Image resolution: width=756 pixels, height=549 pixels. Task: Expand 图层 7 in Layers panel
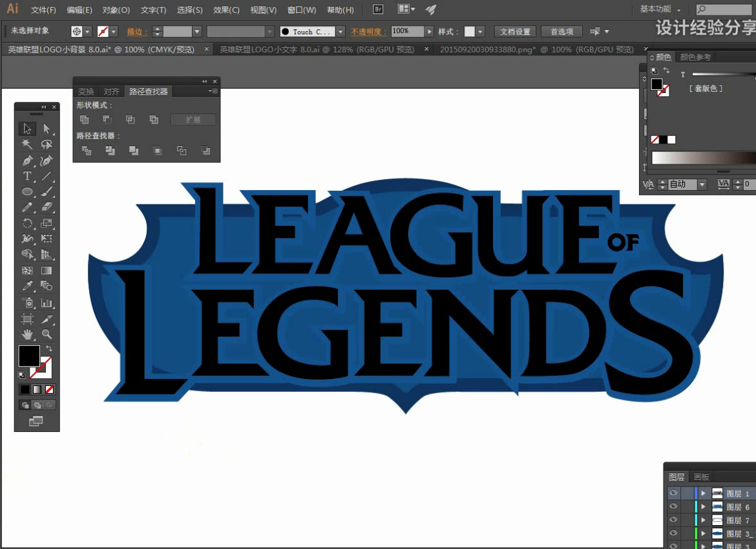pos(704,520)
